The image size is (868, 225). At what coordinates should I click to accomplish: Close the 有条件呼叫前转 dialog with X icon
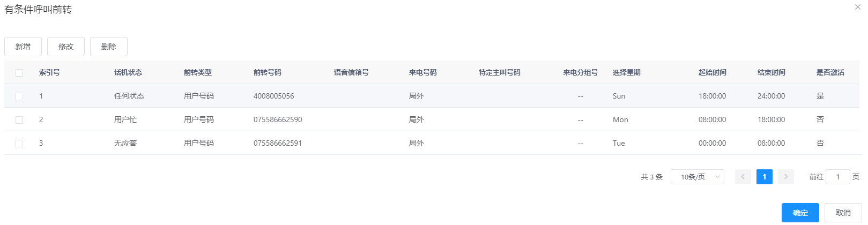(x=857, y=7)
